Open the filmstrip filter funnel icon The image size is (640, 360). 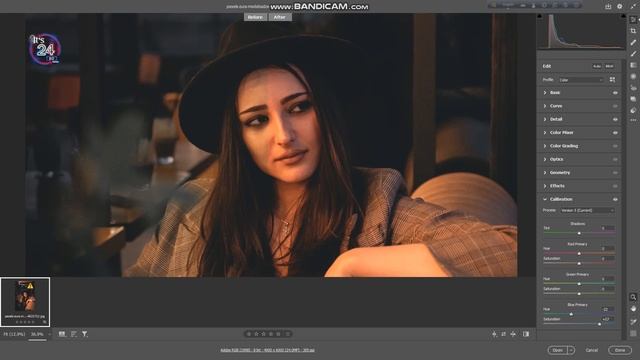pyautogui.click(x=84, y=334)
